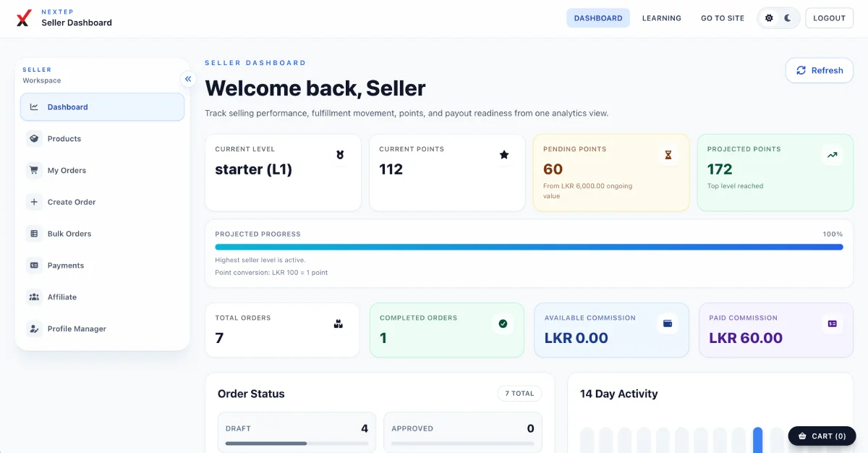Click the highlighted blue bar in 14 Day Activity
Viewport: 868px width, 453px height.
point(757,440)
